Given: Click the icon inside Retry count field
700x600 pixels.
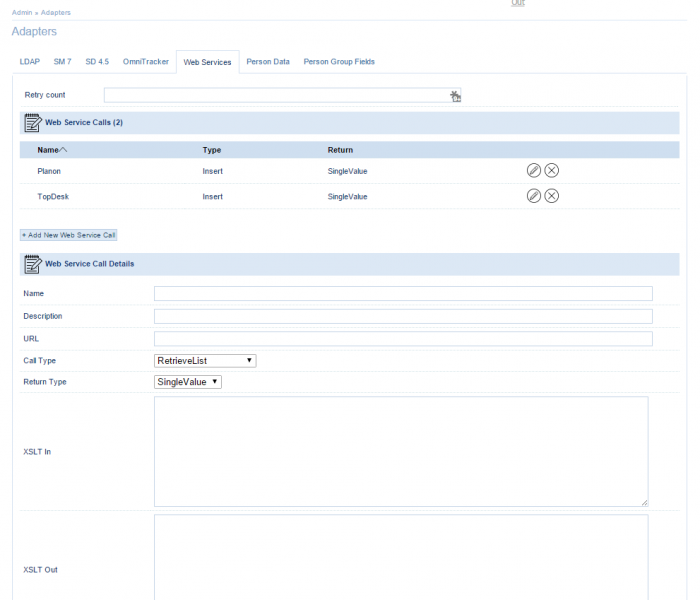Looking at the screenshot, I should tap(455, 96).
